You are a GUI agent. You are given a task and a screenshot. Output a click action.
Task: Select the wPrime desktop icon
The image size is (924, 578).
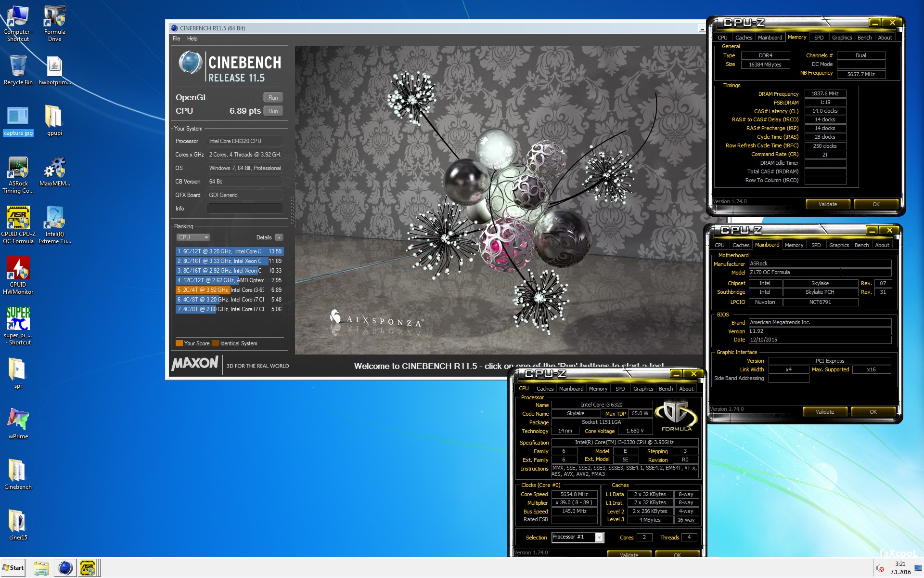point(18,424)
